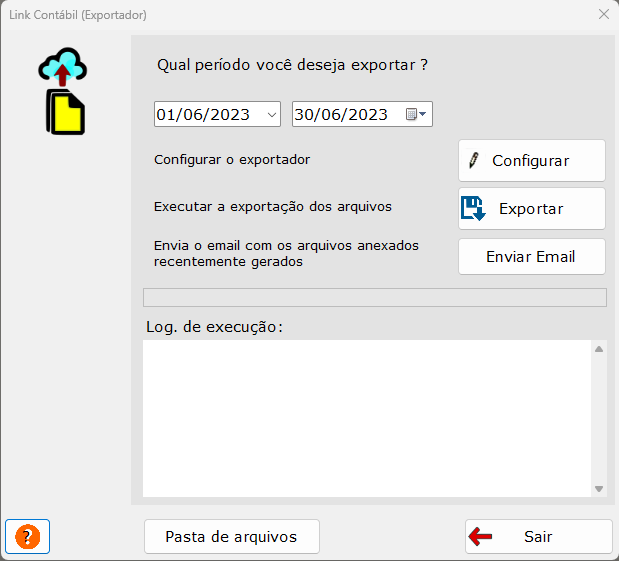
Task: Click the red arrow icon on Sair
Action: click(481, 537)
